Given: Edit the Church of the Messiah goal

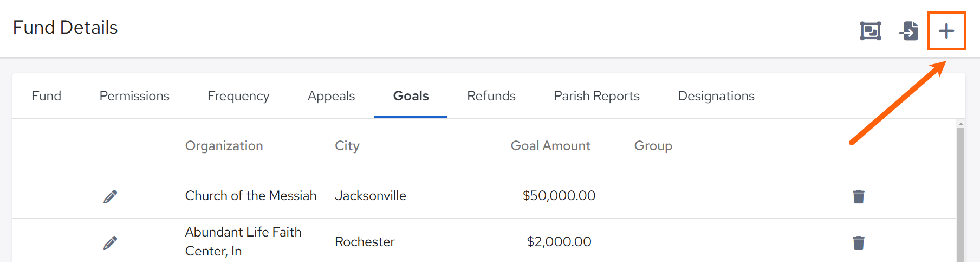Looking at the screenshot, I should click(x=110, y=196).
